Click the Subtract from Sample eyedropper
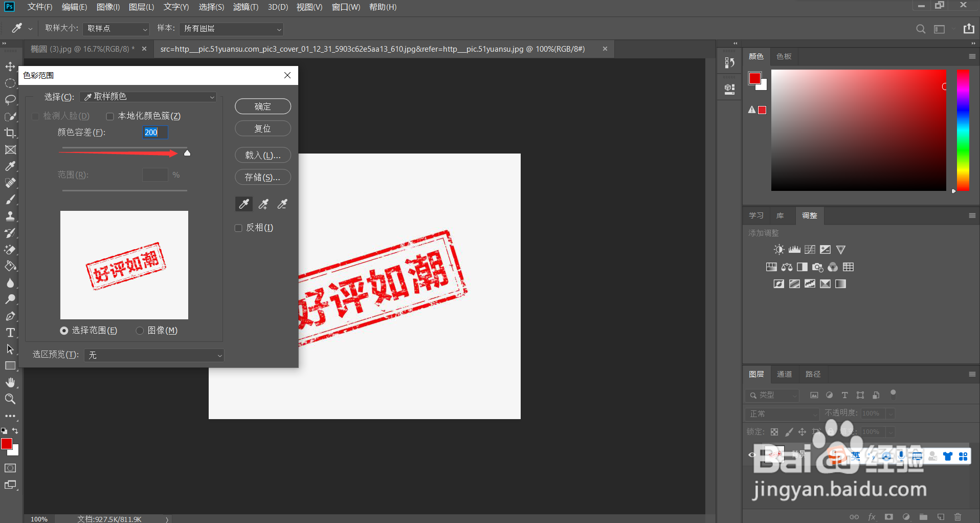 (x=282, y=204)
